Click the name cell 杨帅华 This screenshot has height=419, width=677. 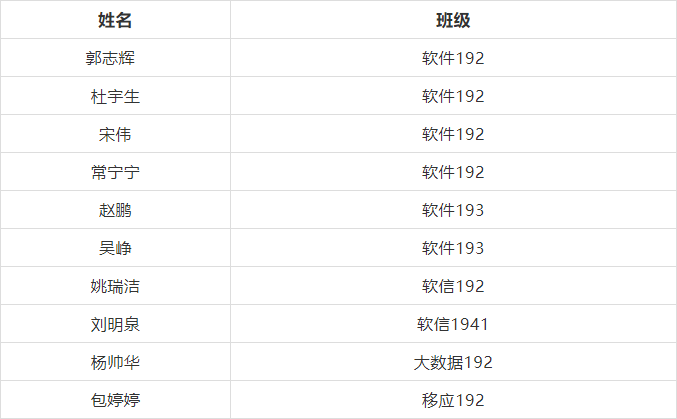click(115, 362)
